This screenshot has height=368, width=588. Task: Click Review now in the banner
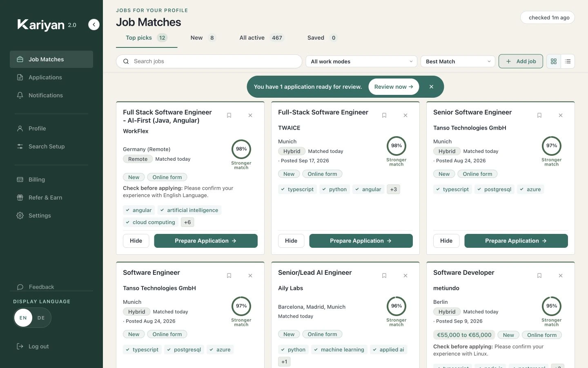(394, 87)
